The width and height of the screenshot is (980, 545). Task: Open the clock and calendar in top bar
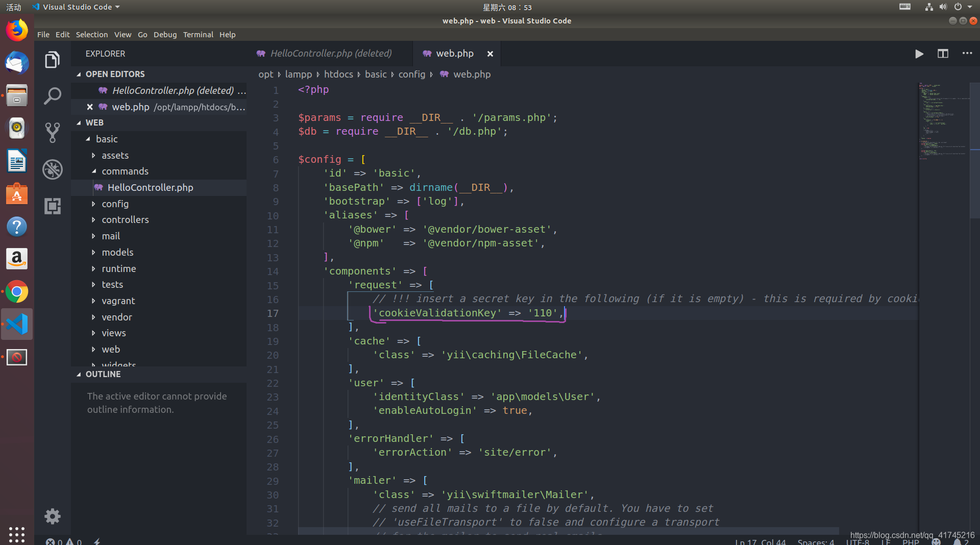pyautogui.click(x=507, y=7)
